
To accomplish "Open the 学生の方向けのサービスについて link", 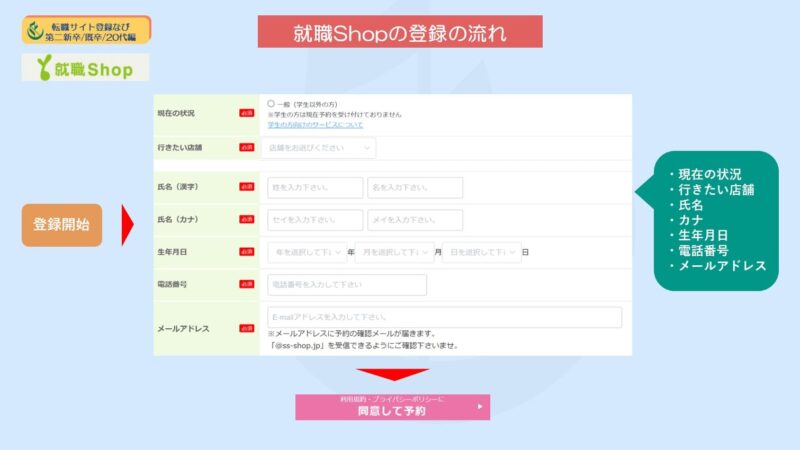I will coord(315,124).
